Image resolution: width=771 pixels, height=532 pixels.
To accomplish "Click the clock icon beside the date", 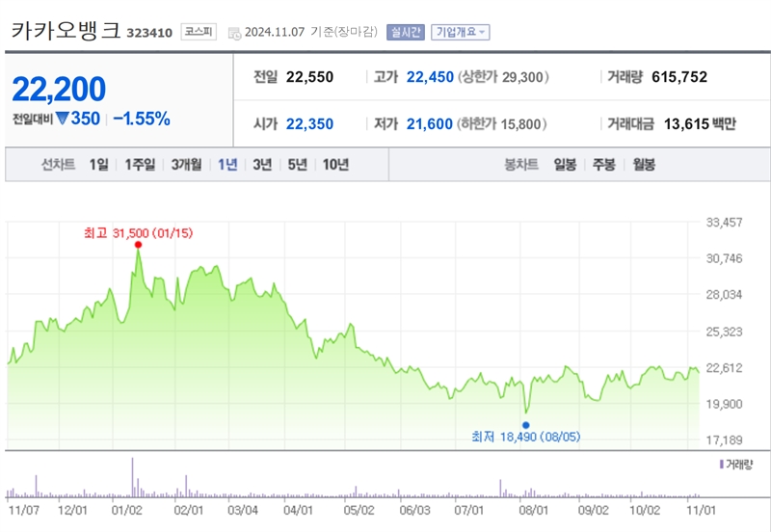I will point(234,34).
